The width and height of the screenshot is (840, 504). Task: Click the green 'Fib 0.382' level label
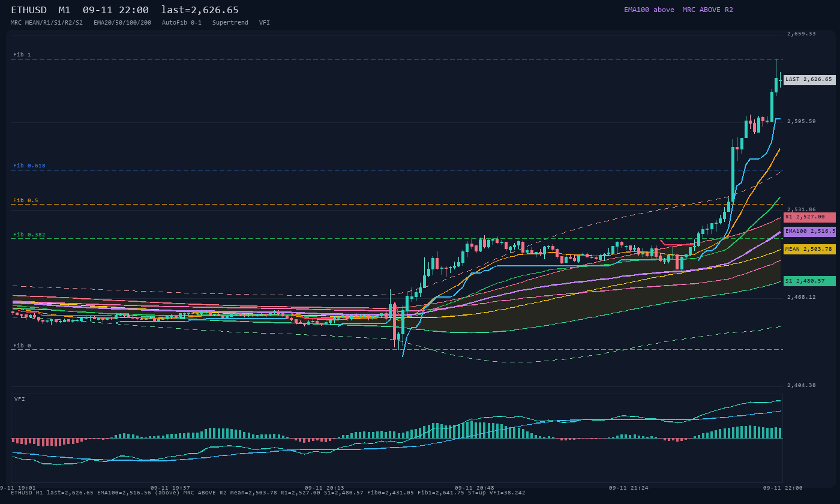(29, 235)
